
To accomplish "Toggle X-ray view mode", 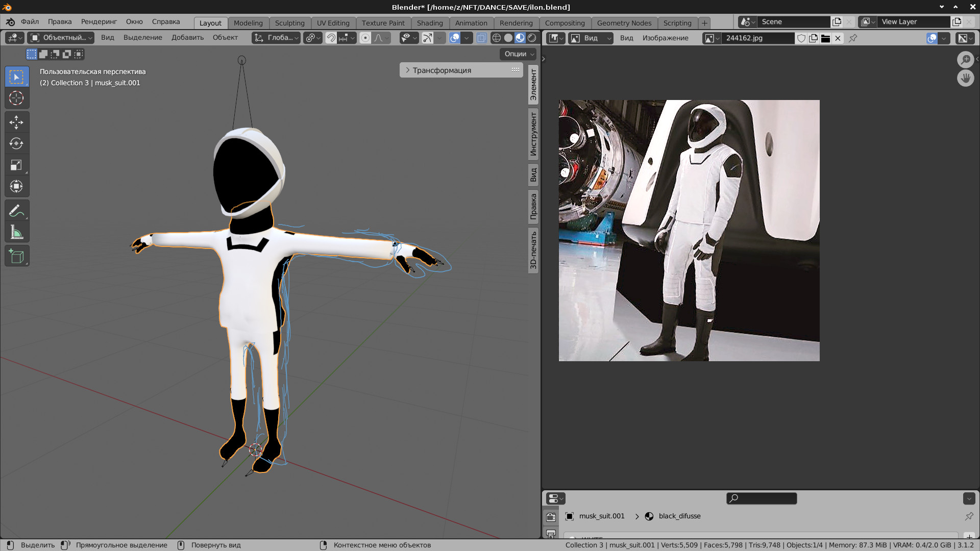I will (481, 38).
